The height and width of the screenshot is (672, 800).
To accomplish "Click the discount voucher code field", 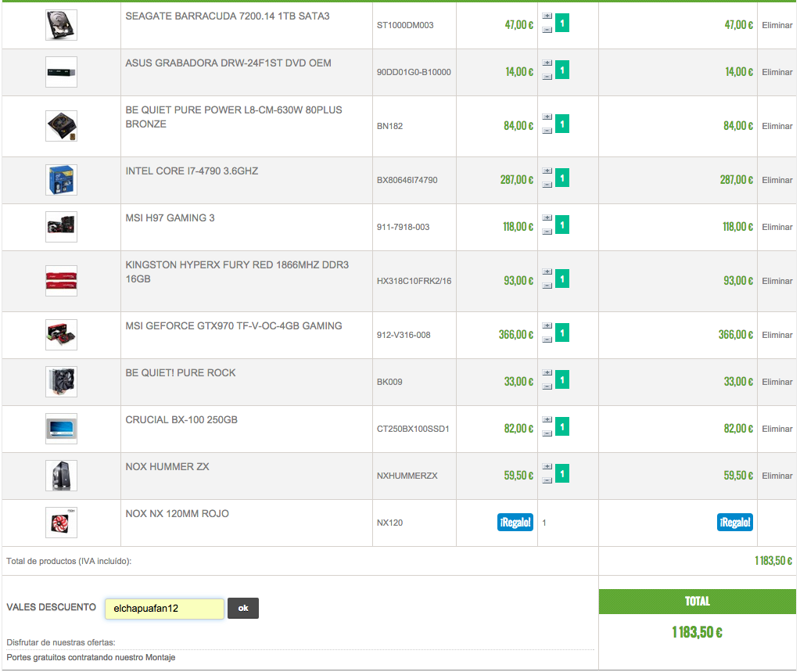I will coord(164,609).
